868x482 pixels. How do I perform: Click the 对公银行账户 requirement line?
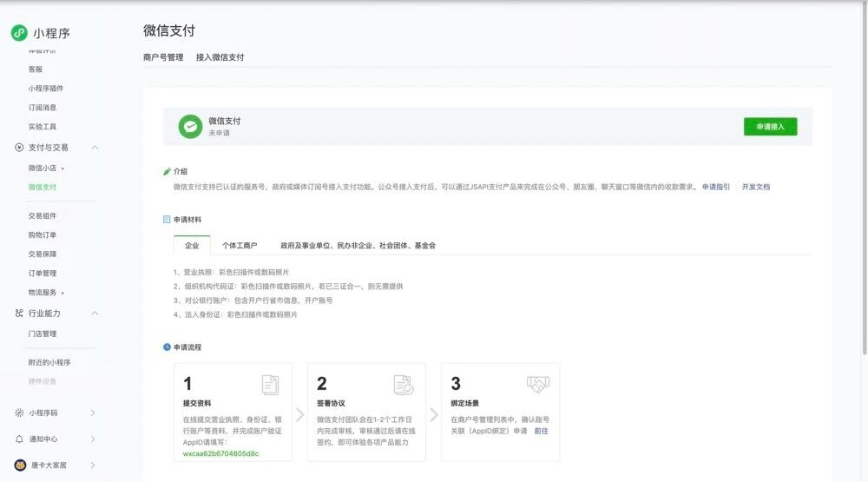[253, 300]
